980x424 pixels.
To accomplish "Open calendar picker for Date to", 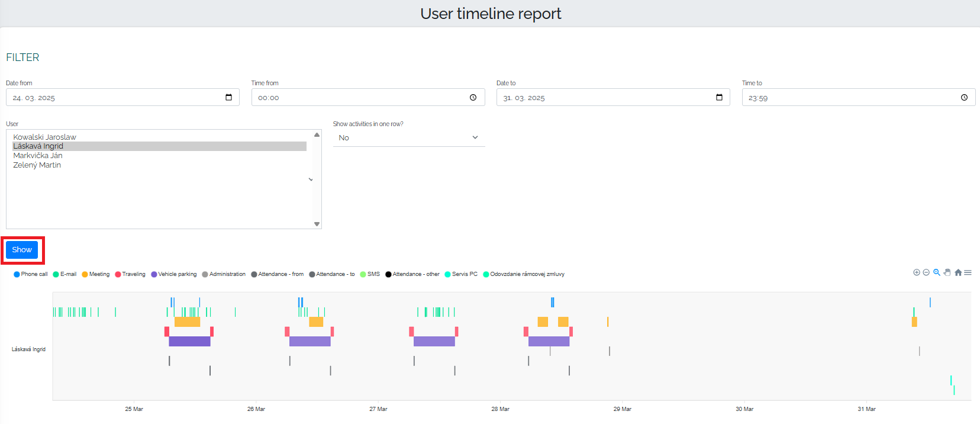I will tap(720, 97).
